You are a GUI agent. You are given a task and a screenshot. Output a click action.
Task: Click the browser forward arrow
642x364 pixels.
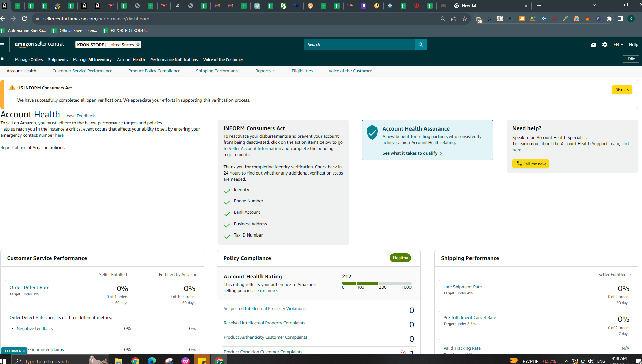[13, 19]
